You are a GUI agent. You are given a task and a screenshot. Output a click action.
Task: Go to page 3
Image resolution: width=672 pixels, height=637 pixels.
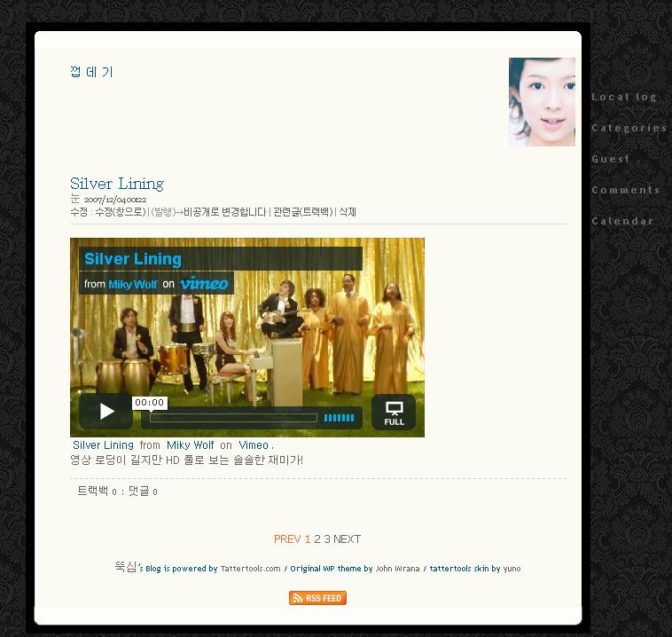[x=327, y=539]
